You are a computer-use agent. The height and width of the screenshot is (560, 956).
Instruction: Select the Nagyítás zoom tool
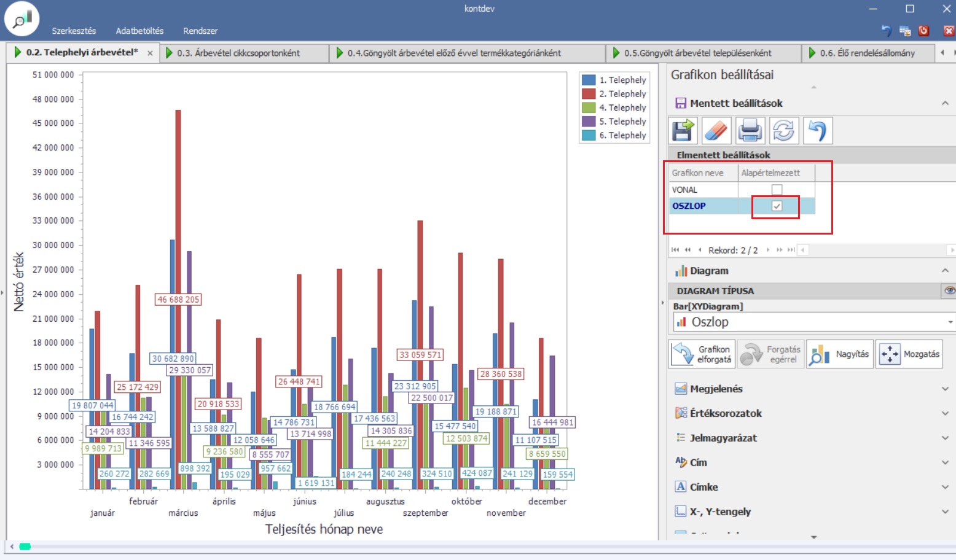coord(839,354)
